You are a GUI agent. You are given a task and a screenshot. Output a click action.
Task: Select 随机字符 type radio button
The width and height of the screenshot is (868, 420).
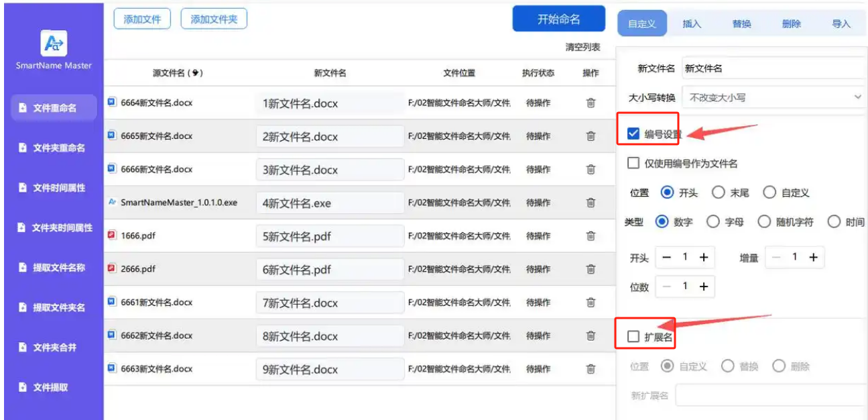[764, 221]
